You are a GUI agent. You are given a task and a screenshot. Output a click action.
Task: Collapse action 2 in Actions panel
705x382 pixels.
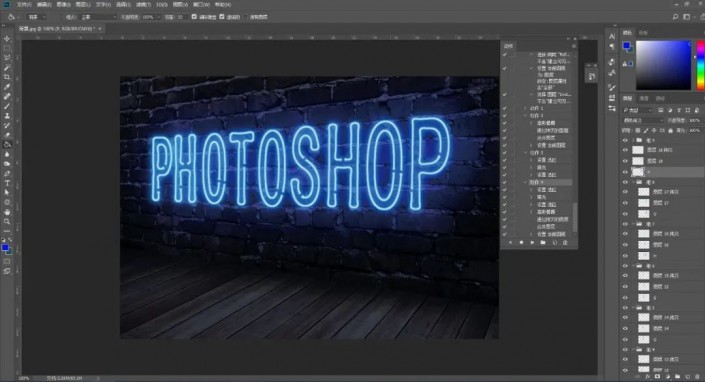525,115
